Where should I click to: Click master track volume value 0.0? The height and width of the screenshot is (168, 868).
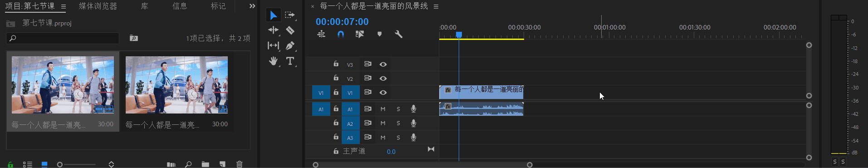(x=391, y=152)
